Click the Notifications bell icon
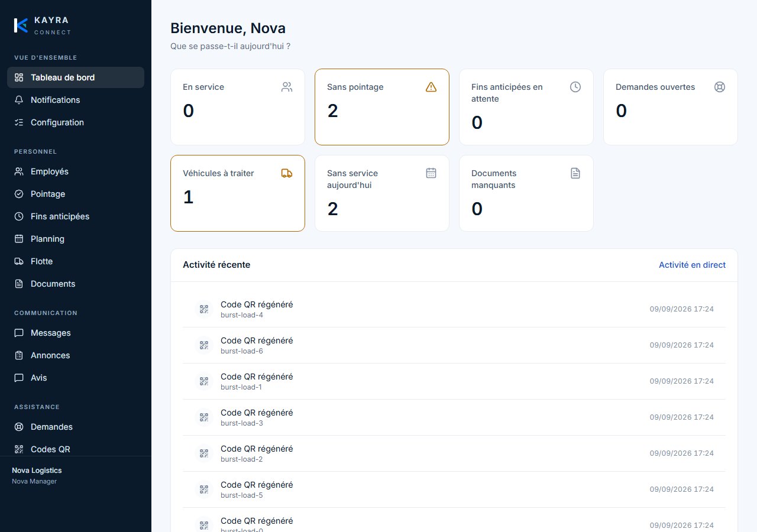 19,100
